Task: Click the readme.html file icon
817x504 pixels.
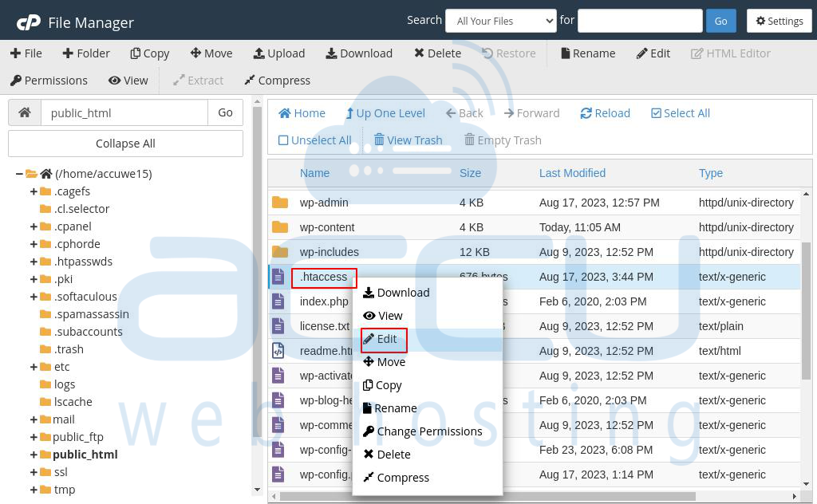Action: [278, 351]
